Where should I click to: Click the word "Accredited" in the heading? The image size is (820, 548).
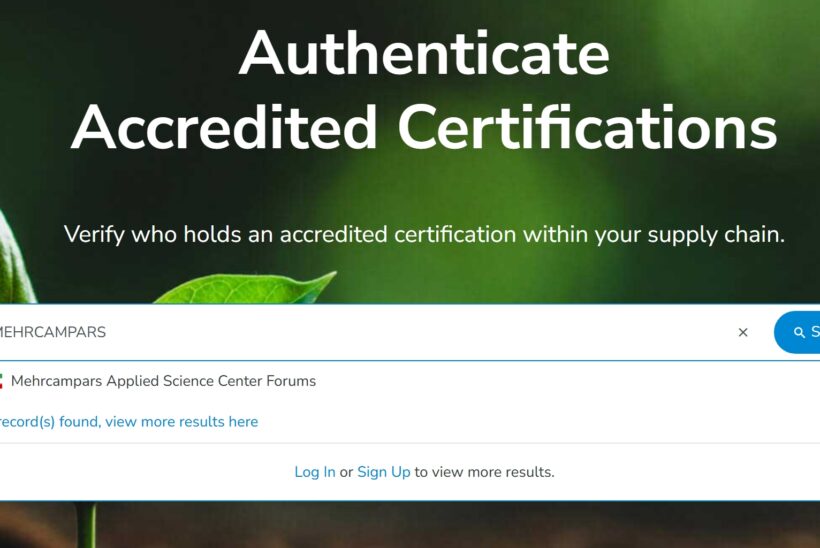click(224, 128)
